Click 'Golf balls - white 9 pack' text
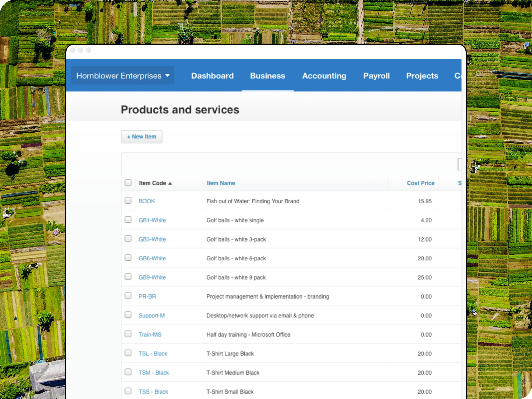Image resolution: width=532 pixels, height=399 pixels. 236,277
